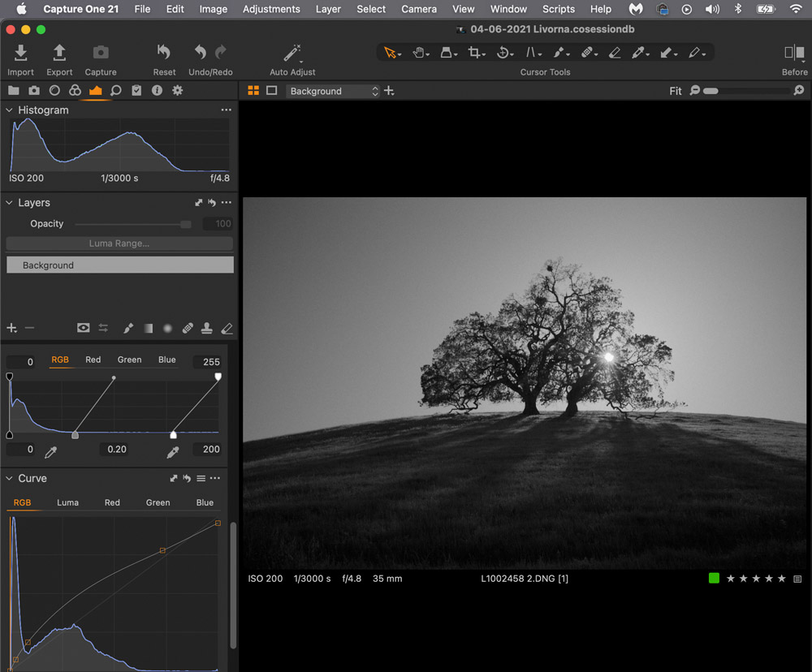Select the eraser icon in the Layers panel
812x672 pixels.
(x=227, y=328)
